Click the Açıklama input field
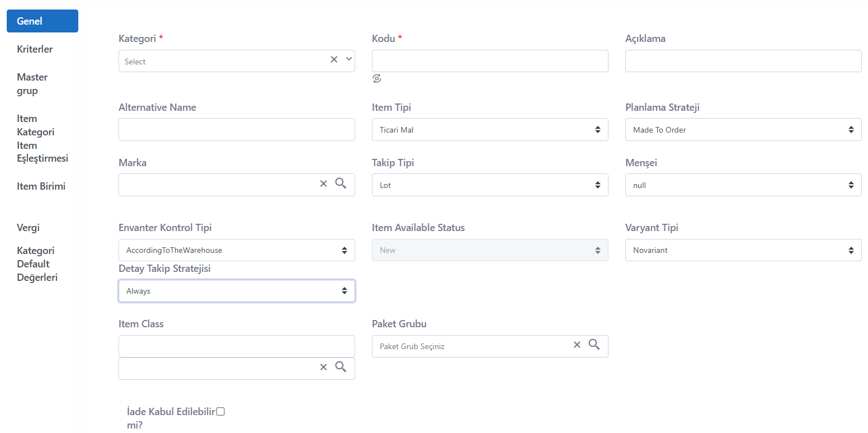This screenshot has width=868, height=433. [x=743, y=61]
